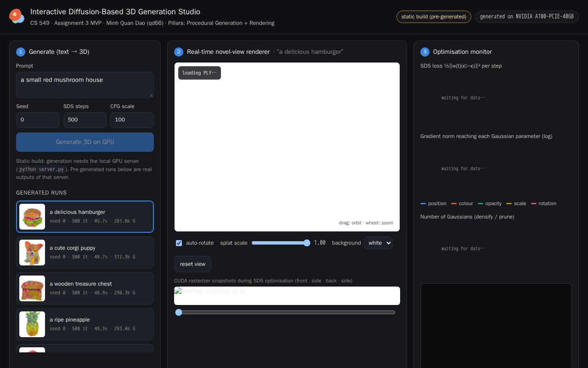Adjust the splat scale slider
Viewport: 588px width, 368px height.
coord(281,243)
